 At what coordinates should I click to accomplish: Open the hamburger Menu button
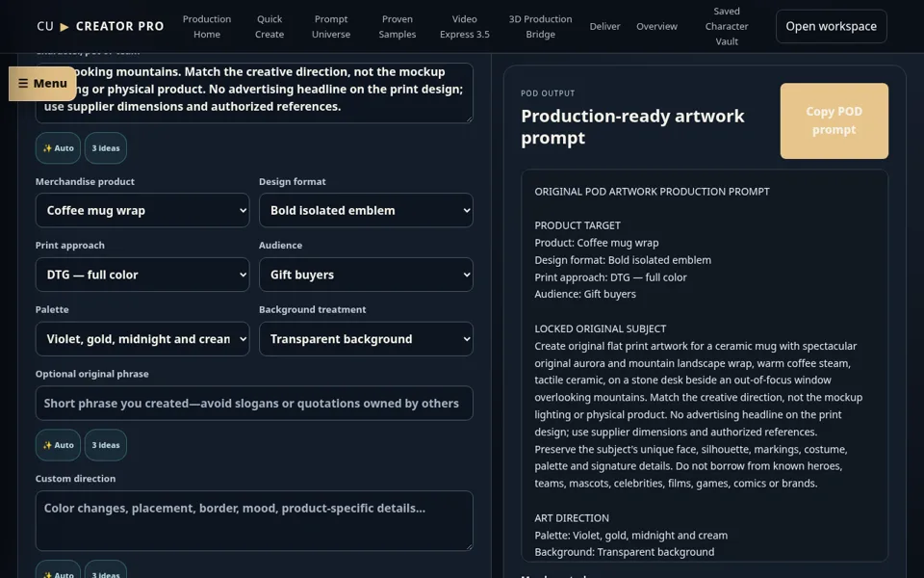(x=42, y=83)
